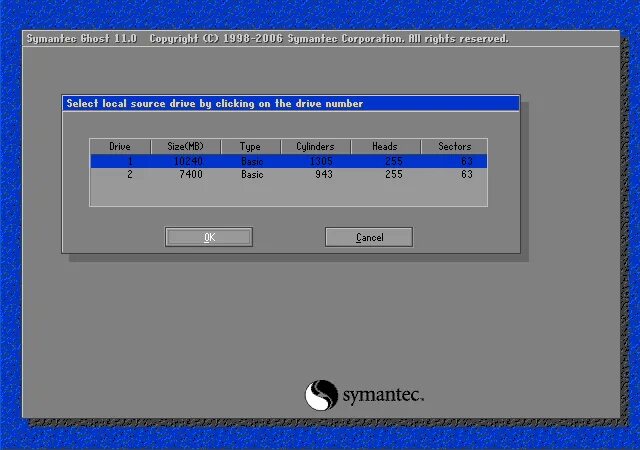Click Basic type in the 10240 MB row
The width and height of the screenshot is (640, 450).
click(x=252, y=161)
